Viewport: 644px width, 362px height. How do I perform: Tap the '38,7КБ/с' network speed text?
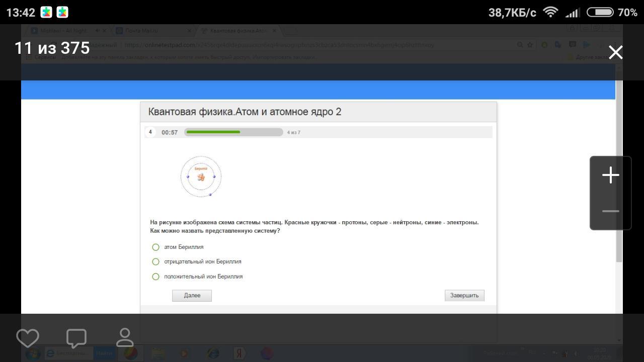(x=512, y=13)
